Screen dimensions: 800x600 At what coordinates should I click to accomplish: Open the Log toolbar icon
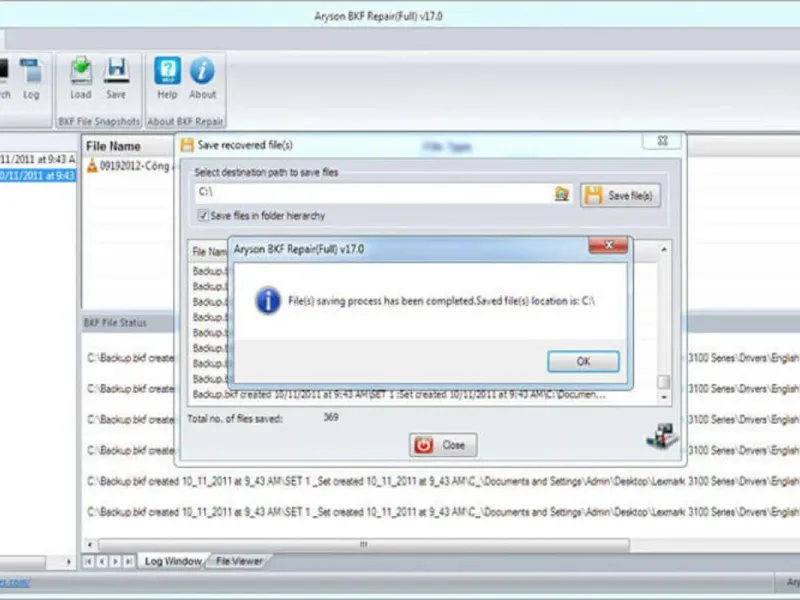point(31,79)
